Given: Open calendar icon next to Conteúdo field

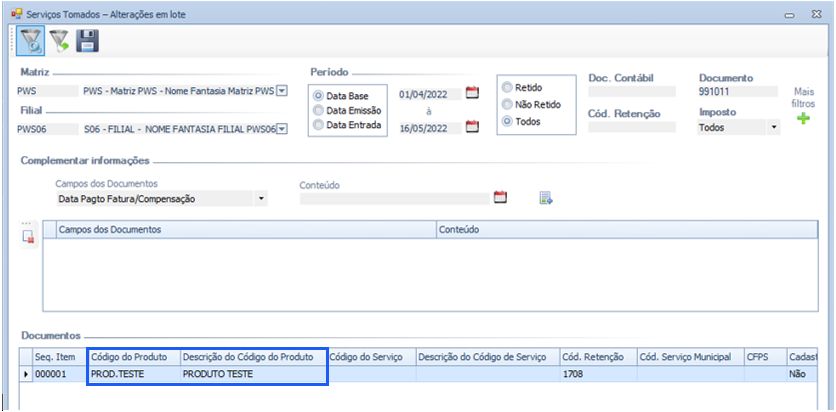Looking at the screenshot, I should pos(500,197).
